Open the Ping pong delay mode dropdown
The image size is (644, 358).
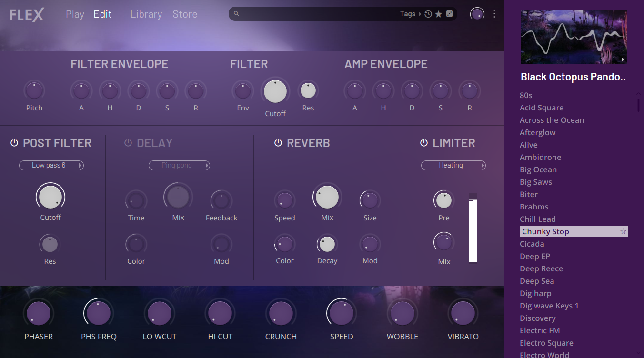pyautogui.click(x=179, y=165)
